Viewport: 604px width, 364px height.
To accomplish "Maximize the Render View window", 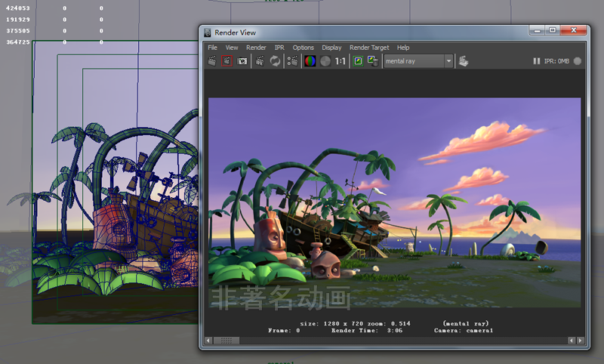I will 553,30.
